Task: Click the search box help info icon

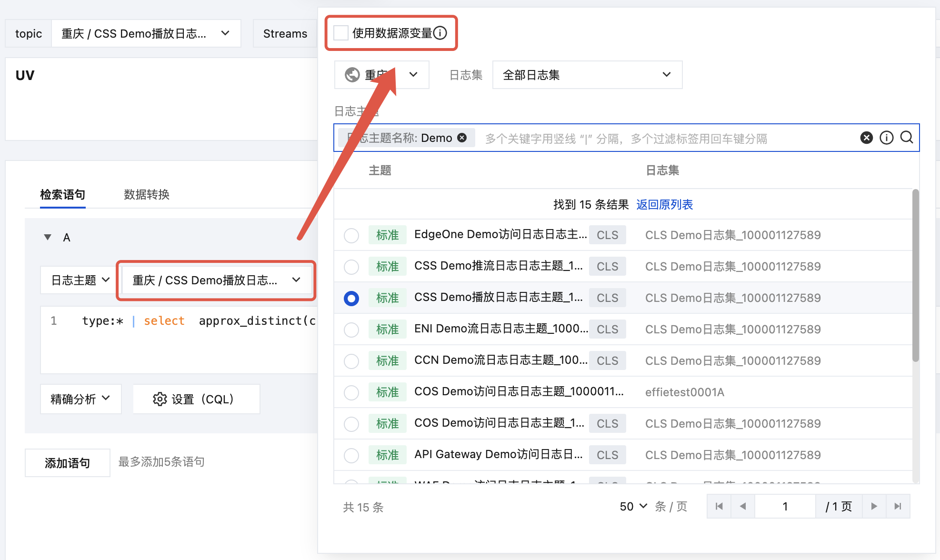Action: 886,138
